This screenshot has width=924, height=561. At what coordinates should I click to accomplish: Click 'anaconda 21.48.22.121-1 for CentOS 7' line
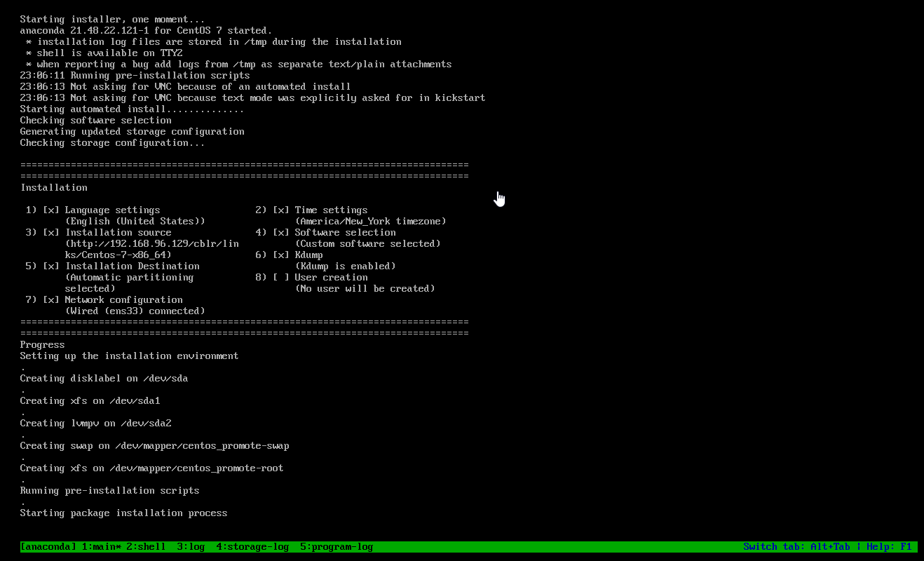pos(146,30)
